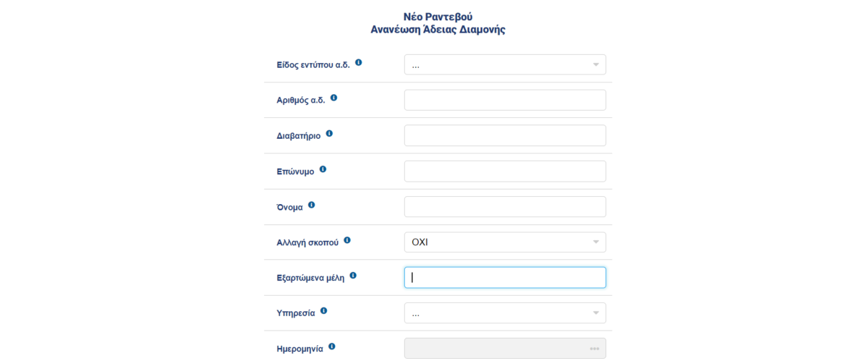This screenshot has height=361, width=868.
Task: Click the info icon beside Ημερομηνία
Action: [332, 347]
